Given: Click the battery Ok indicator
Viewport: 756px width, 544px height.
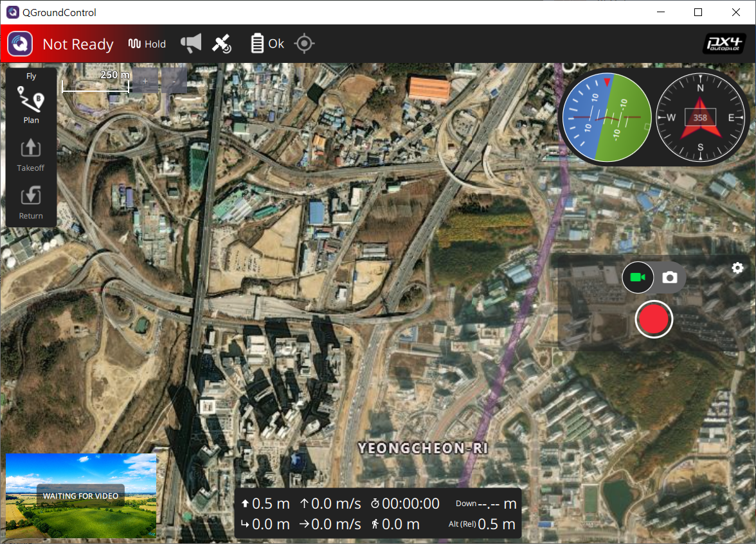Looking at the screenshot, I should (267, 44).
